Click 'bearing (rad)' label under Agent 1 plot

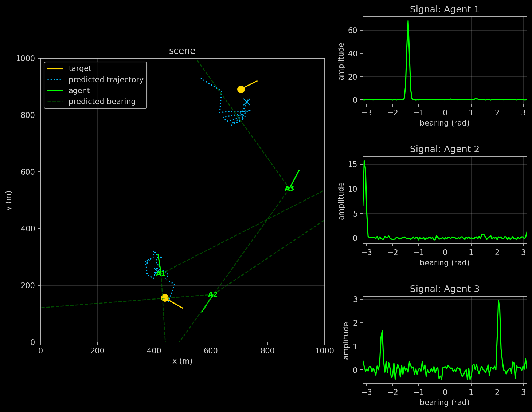point(445,123)
